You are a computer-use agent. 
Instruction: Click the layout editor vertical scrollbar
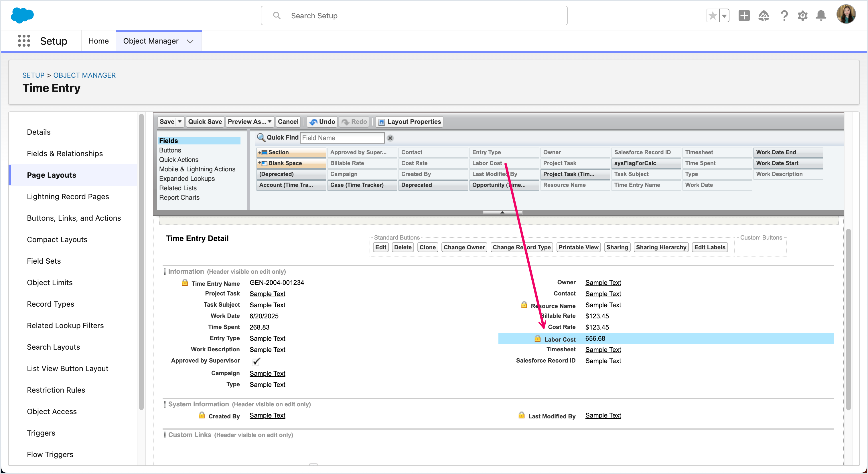(x=848, y=319)
